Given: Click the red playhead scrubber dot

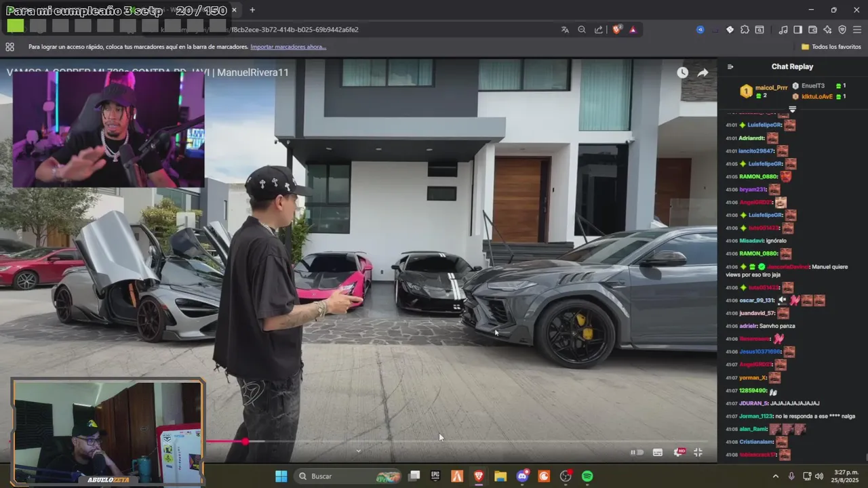Looking at the screenshot, I should pos(245,442).
